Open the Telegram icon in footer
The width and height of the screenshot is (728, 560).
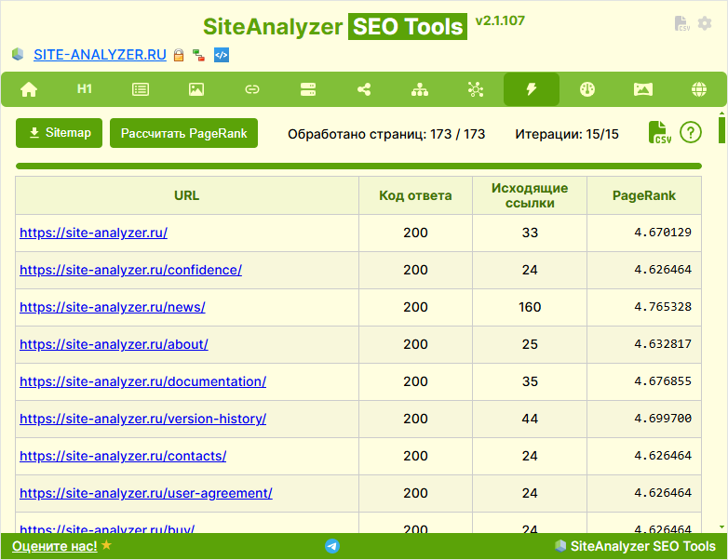[332, 546]
